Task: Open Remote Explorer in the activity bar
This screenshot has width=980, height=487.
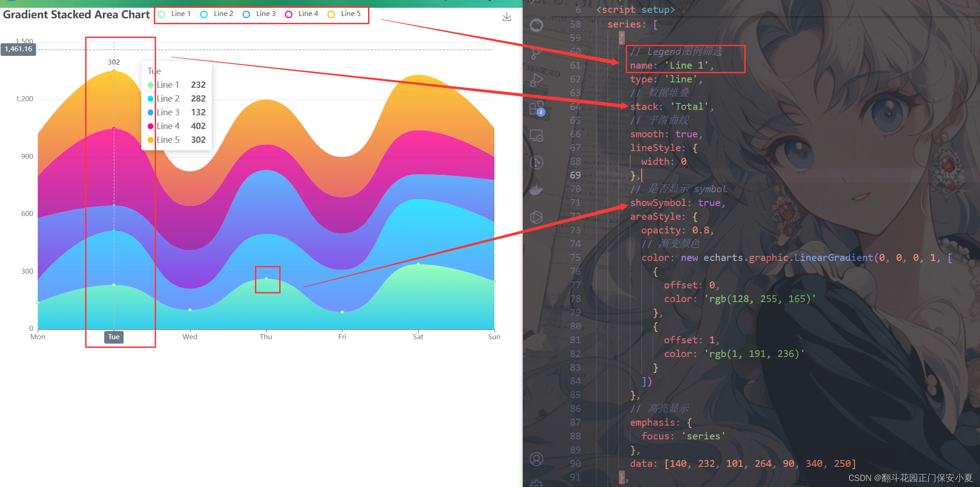Action: point(536,135)
